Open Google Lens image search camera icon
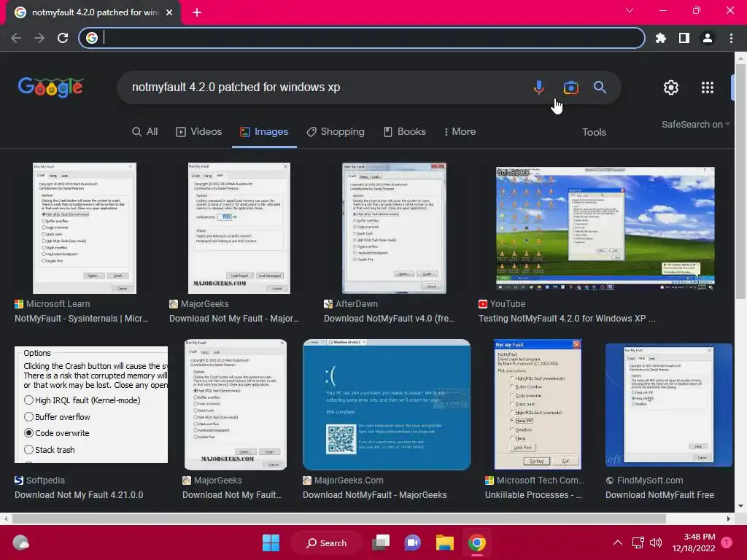 (570, 87)
